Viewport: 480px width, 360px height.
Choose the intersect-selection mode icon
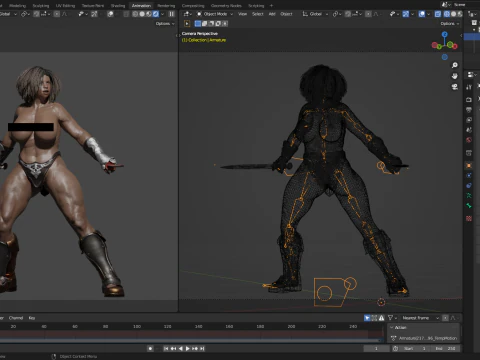(x=225, y=24)
